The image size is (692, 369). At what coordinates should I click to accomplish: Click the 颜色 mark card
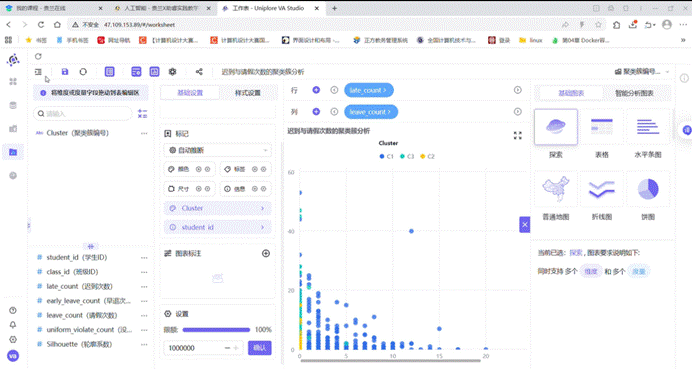189,169
